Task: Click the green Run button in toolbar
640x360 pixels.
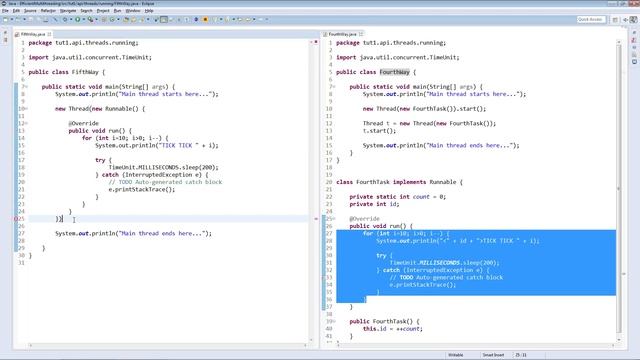Action: coord(77,19)
